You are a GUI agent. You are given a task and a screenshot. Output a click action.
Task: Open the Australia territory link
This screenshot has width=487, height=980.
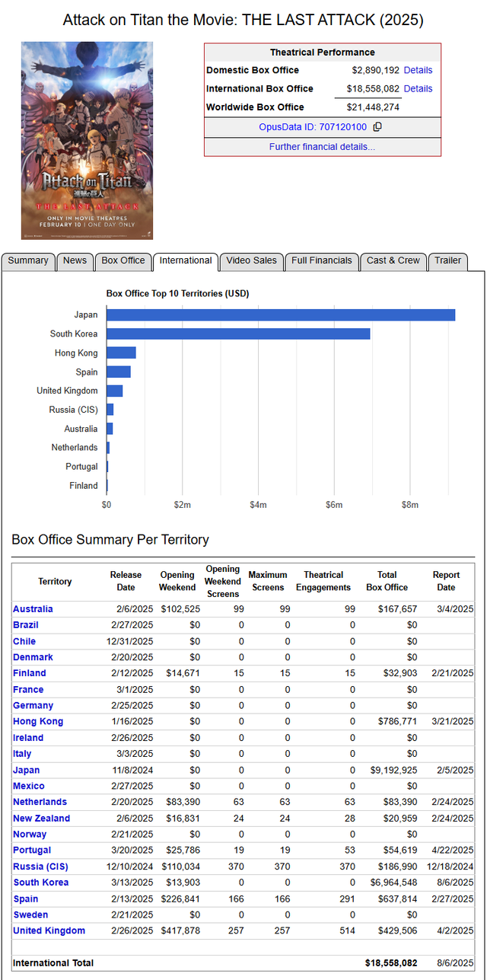(33, 609)
